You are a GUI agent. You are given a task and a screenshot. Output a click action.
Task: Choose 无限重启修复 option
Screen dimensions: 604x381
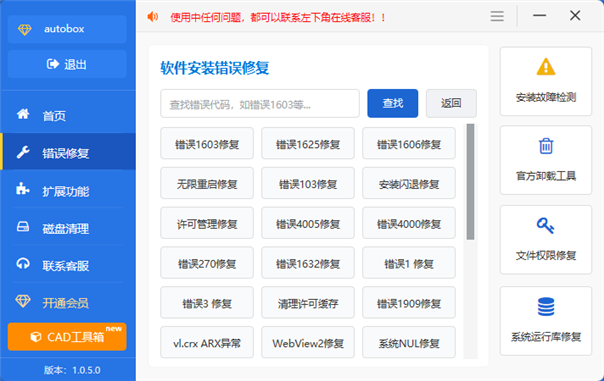(207, 183)
